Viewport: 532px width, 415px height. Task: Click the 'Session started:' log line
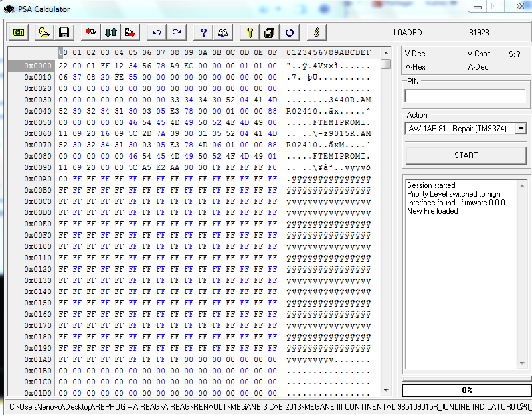pos(432,185)
